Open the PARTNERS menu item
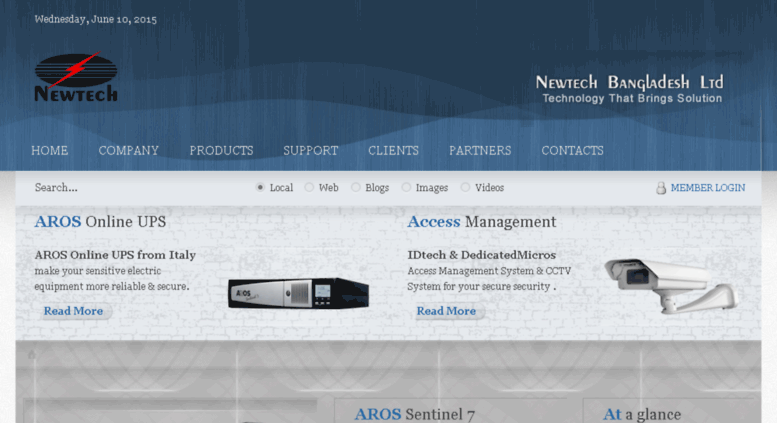This screenshot has width=777, height=423. (480, 151)
